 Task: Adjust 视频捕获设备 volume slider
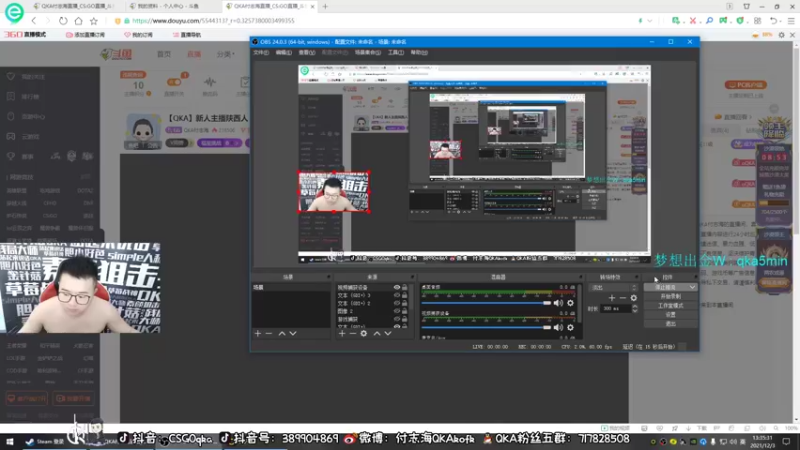(x=487, y=328)
